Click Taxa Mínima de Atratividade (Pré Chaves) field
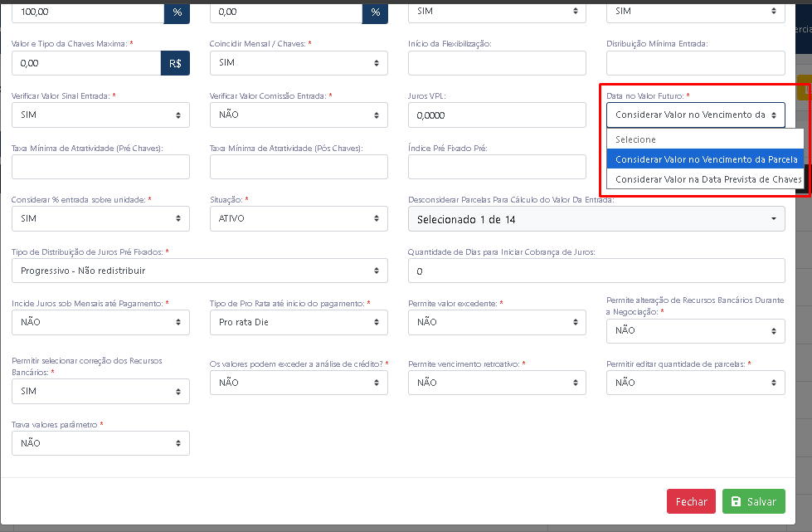Screen dimensions: 812x532 coord(100,167)
